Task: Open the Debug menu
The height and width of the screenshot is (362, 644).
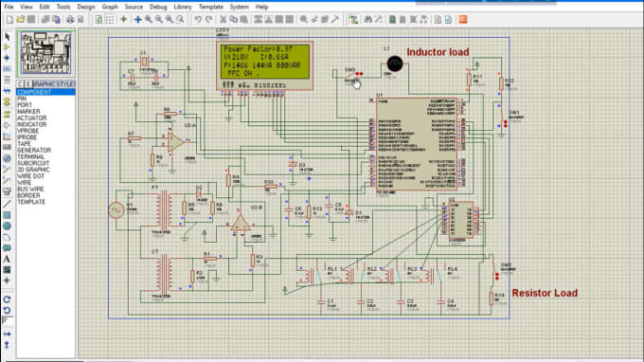Action: pyautogui.click(x=158, y=7)
